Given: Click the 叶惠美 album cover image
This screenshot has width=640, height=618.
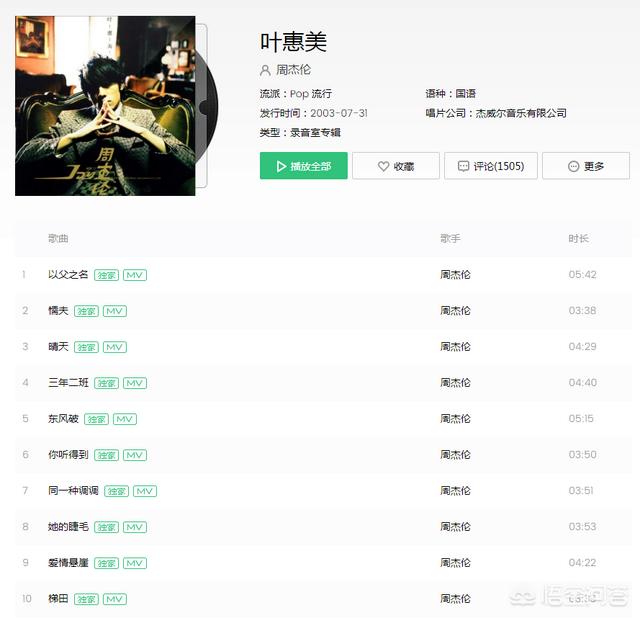Looking at the screenshot, I should click(x=105, y=106).
